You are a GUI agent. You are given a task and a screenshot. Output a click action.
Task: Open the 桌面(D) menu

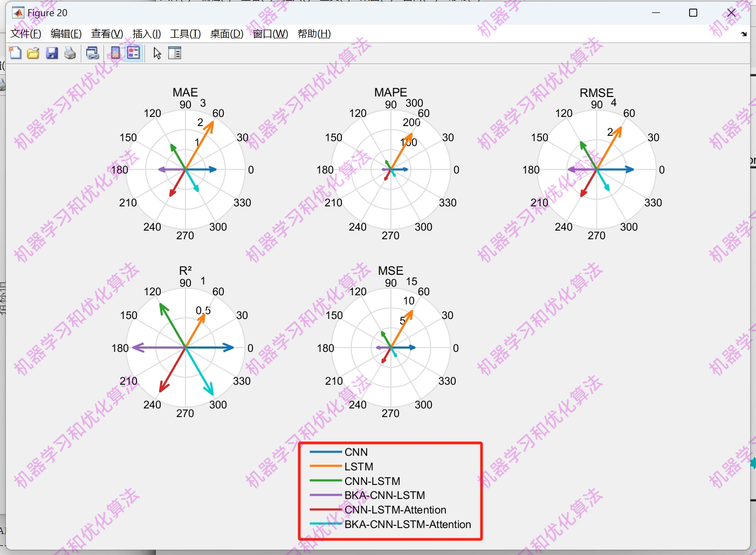click(x=227, y=34)
